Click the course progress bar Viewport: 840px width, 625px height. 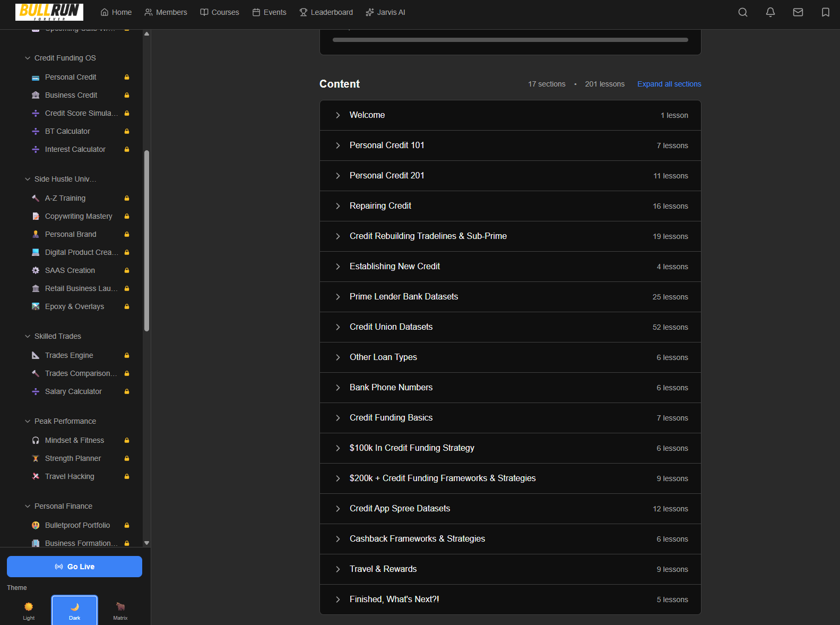click(510, 40)
